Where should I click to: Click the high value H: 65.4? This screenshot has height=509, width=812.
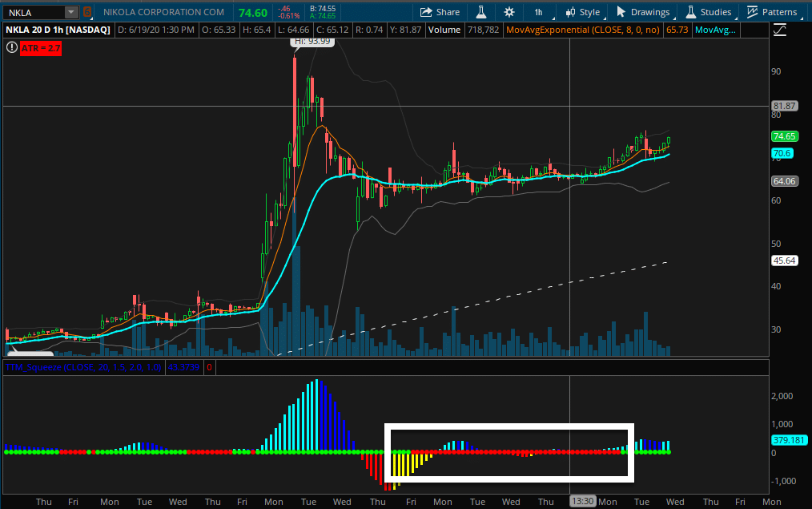coord(256,30)
